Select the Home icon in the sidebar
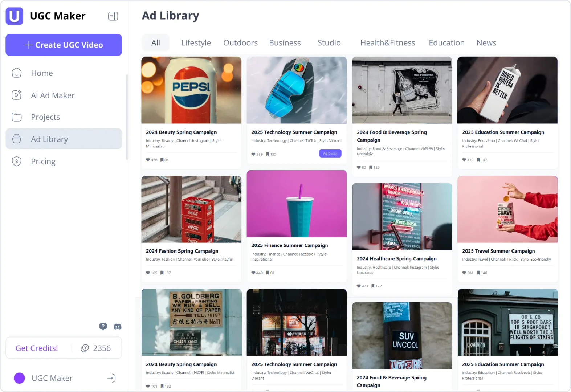The height and width of the screenshot is (392, 571). (x=17, y=73)
